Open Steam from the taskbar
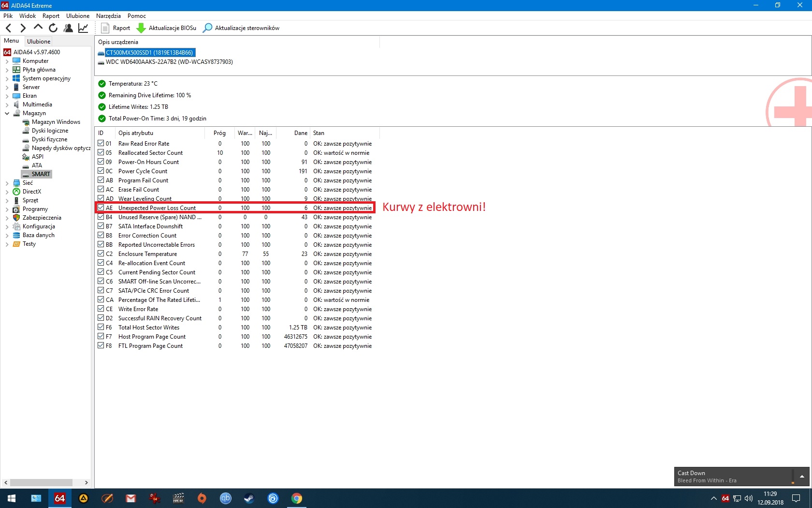This screenshot has height=508, width=812. coord(249,498)
